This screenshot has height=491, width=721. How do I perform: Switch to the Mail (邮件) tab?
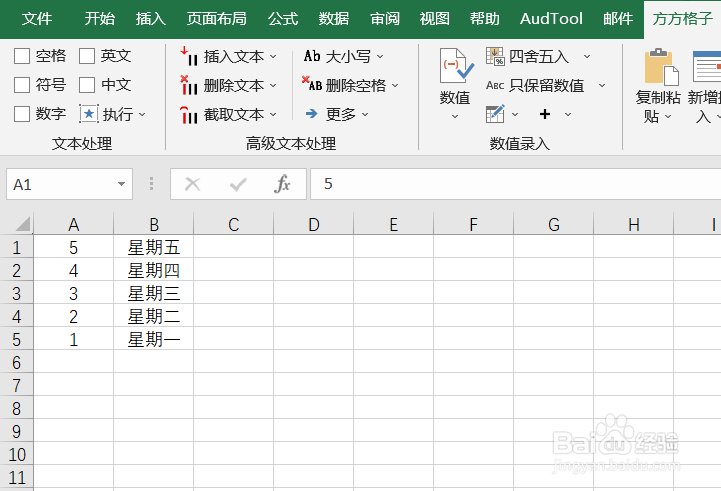coord(618,19)
